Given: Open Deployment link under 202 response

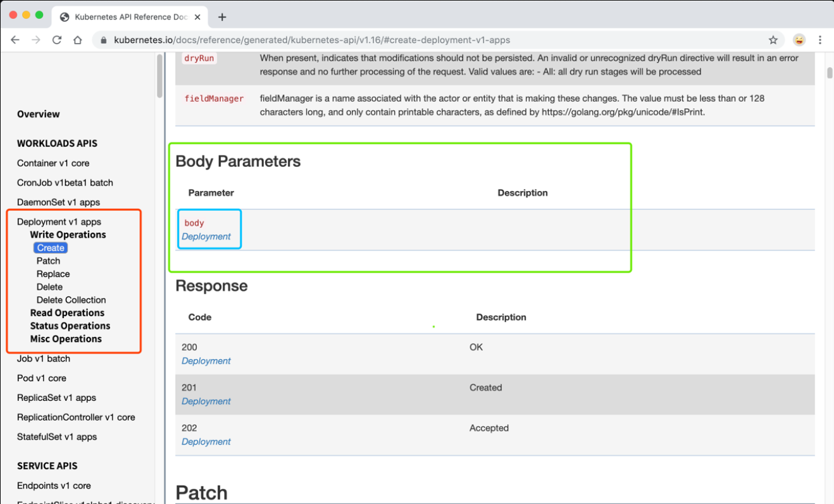Looking at the screenshot, I should click(x=206, y=442).
